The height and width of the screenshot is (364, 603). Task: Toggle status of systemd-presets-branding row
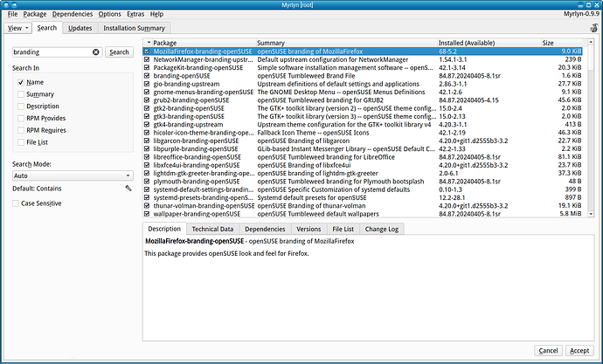coord(147,197)
